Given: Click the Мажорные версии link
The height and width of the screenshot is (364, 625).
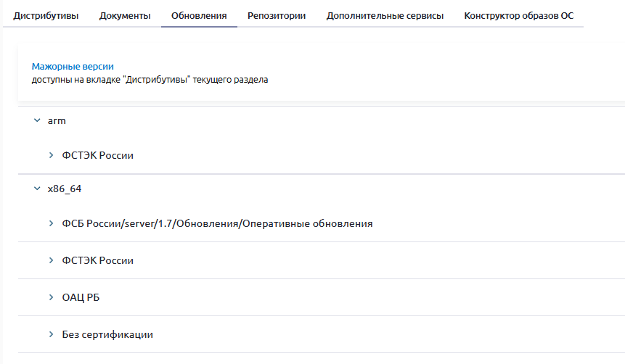Looking at the screenshot, I should click(x=73, y=66).
